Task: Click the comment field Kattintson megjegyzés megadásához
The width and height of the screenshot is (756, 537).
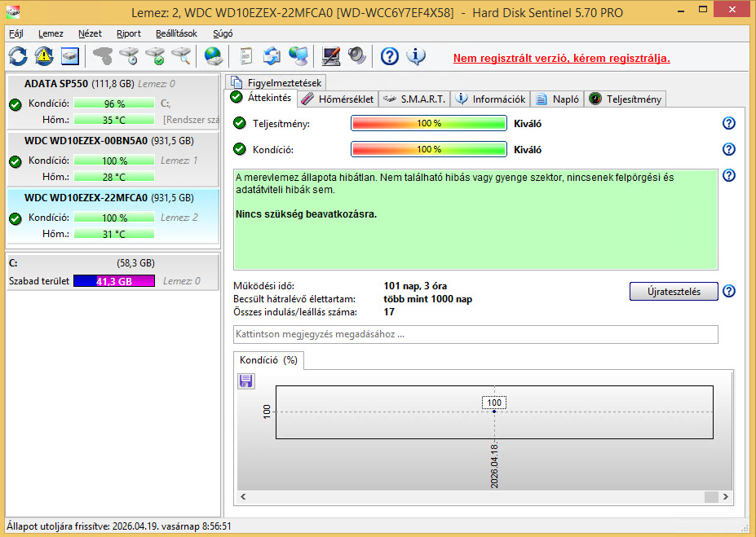Action: point(475,334)
